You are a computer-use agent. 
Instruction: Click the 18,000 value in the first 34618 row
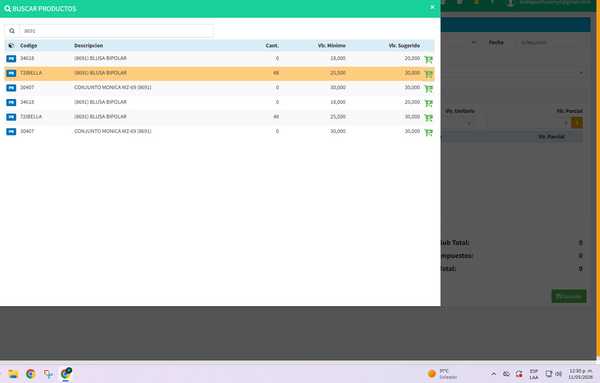[338, 58]
